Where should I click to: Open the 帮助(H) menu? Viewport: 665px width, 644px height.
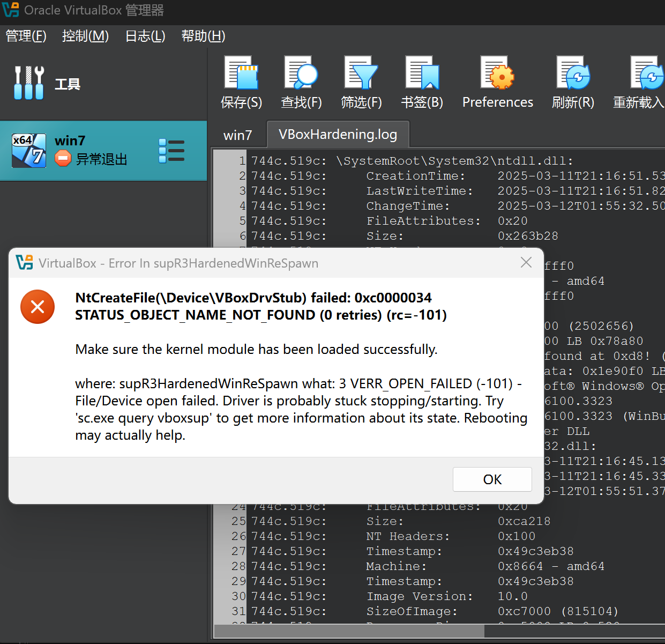point(203,36)
